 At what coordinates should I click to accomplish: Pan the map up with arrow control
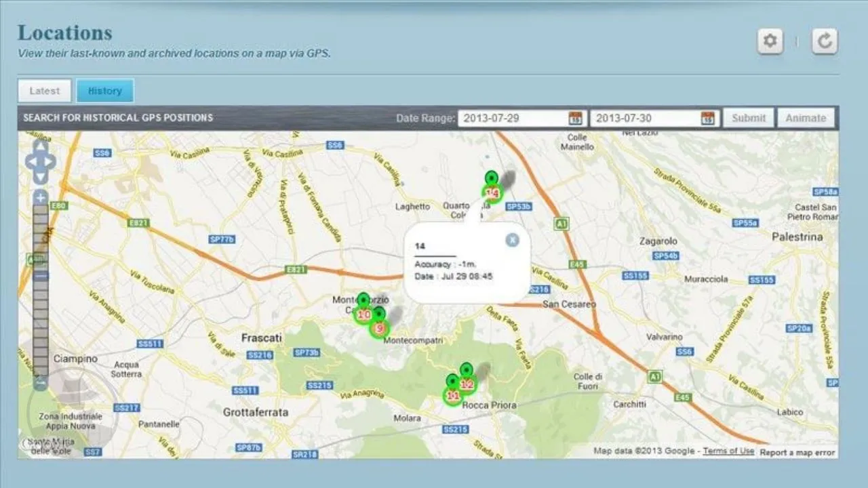40,146
